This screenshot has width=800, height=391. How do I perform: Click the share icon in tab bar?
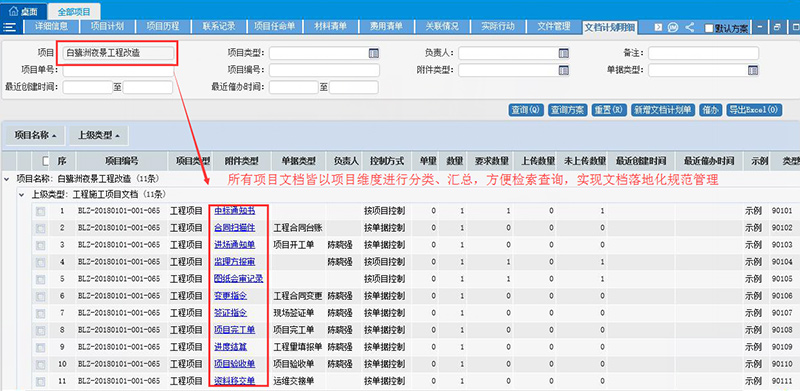tap(689, 28)
